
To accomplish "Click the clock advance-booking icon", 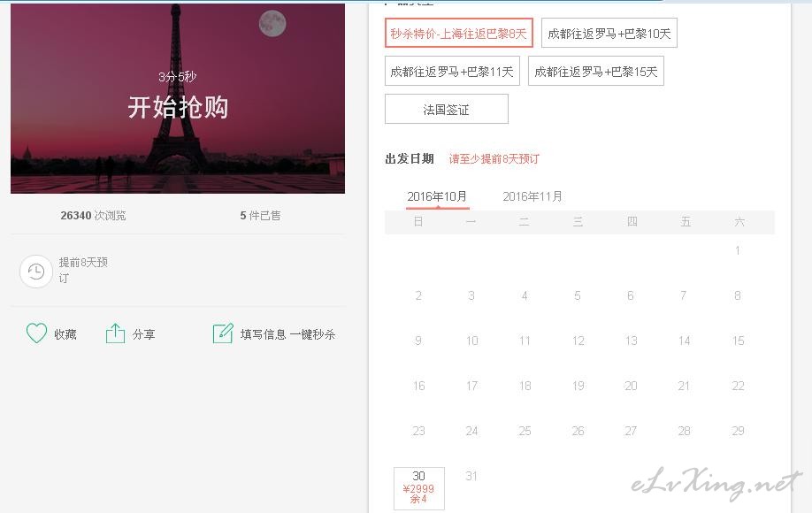I will pos(35,272).
